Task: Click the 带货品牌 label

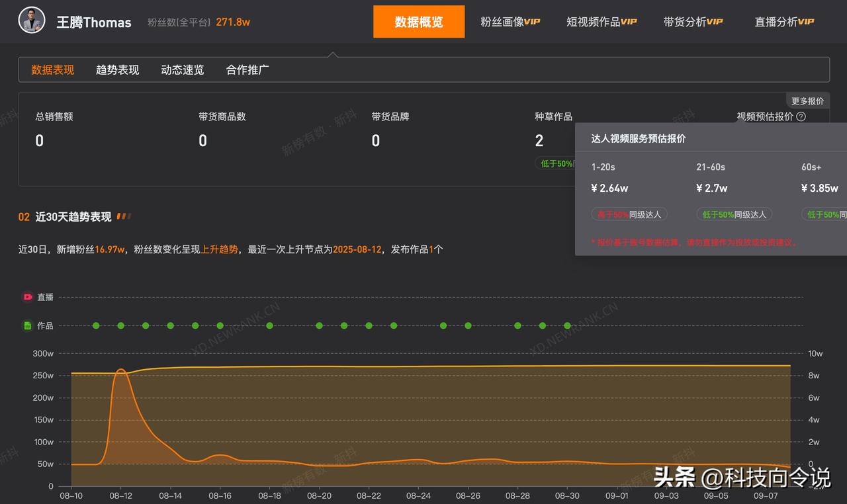Action: click(390, 116)
